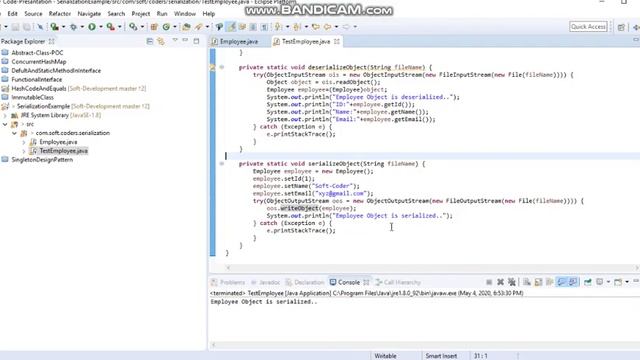Click the Next Annotation toolbar icon
Image resolution: width=640 pixels, height=360 pixels.
click(x=278, y=27)
